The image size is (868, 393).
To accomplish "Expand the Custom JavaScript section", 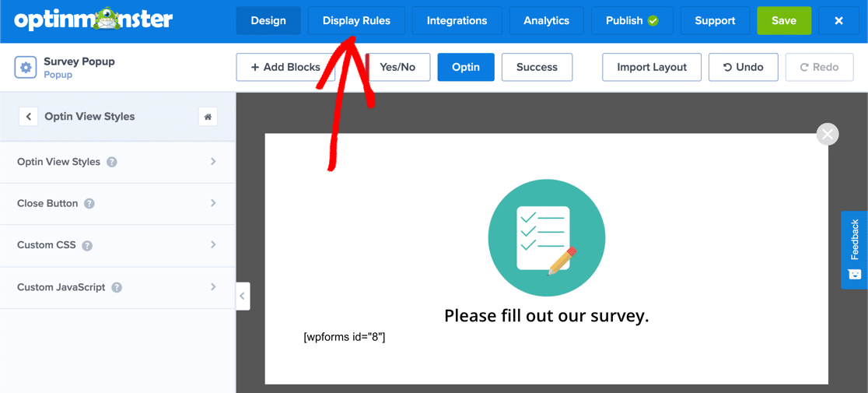I will [x=117, y=288].
